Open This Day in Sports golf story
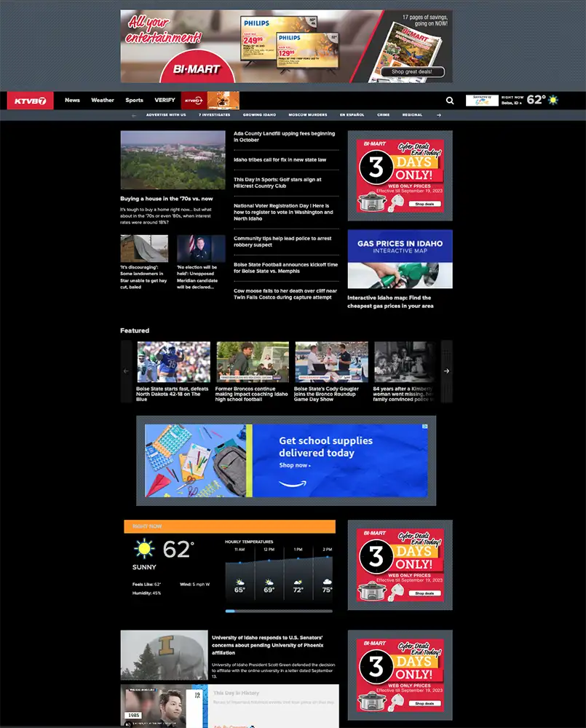 pyautogui.click(x=277, y=183)
